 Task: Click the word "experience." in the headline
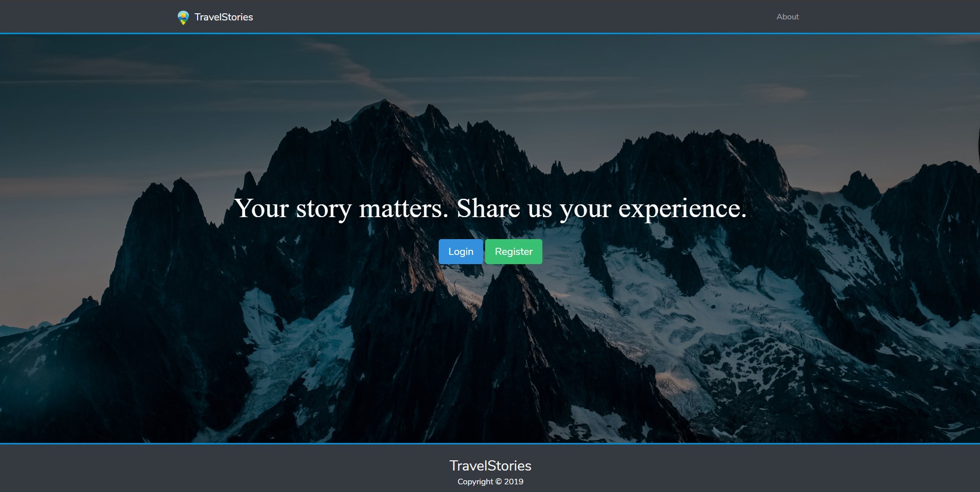tap(682, 208)
